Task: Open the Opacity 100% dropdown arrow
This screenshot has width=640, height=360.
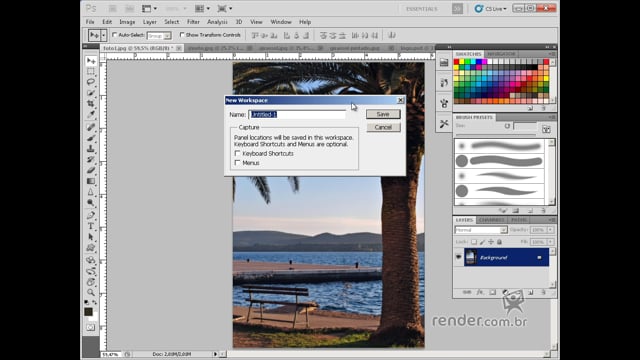Action: click(550, 230)
